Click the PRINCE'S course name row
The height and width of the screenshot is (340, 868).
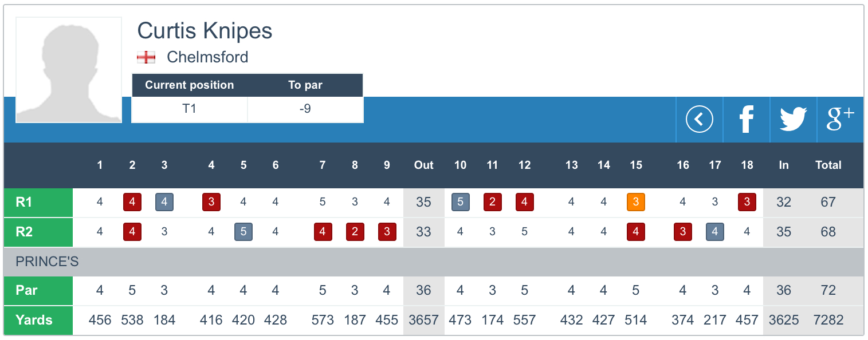point(47,262)
